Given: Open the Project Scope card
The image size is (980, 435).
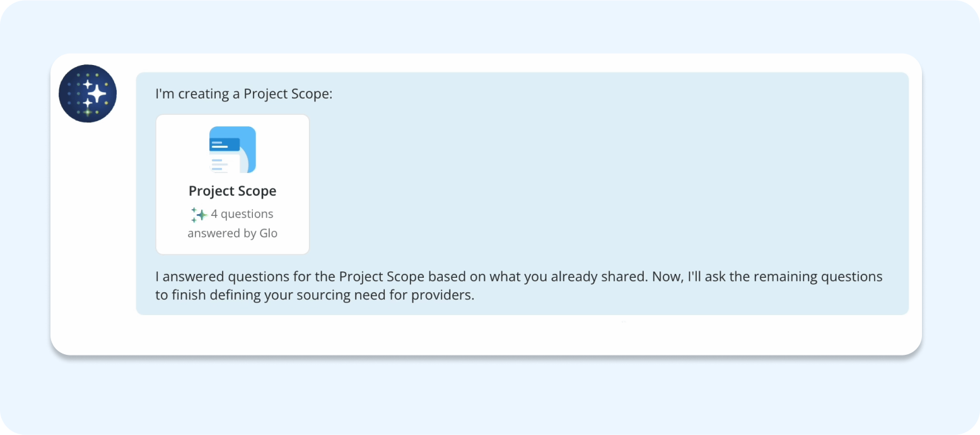Looking at the screenshot, I should [232, 184].
